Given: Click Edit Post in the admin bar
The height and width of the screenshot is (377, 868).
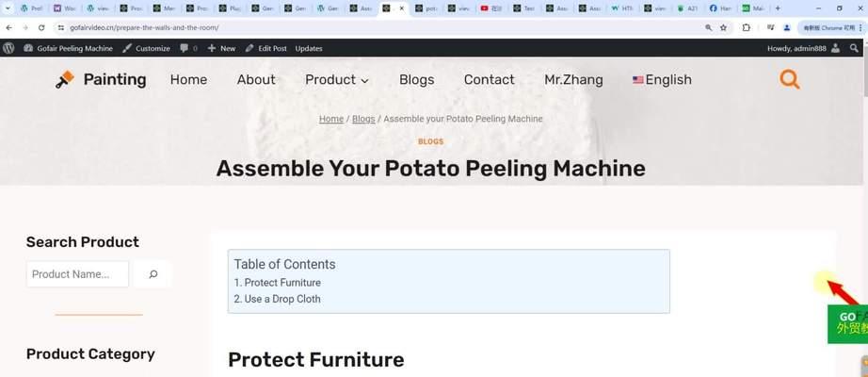Looking at the screenshot, I should [x=266, y=48].
